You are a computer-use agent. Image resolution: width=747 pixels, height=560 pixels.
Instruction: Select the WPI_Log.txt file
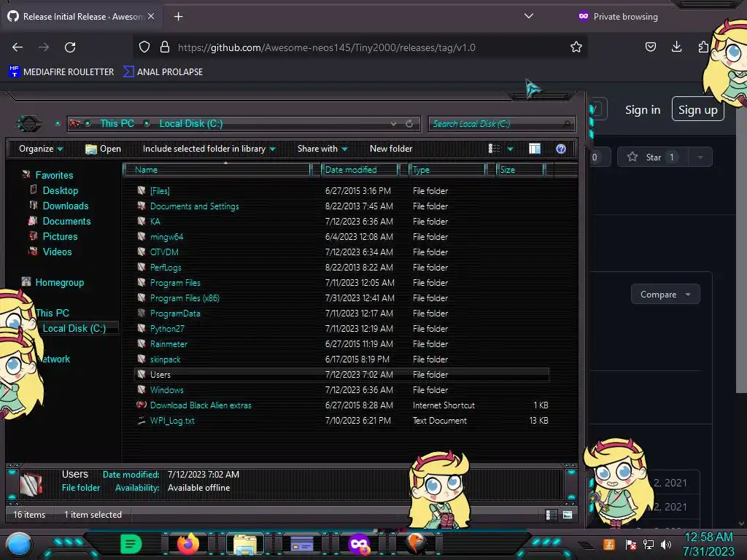[x=172, y=421]
